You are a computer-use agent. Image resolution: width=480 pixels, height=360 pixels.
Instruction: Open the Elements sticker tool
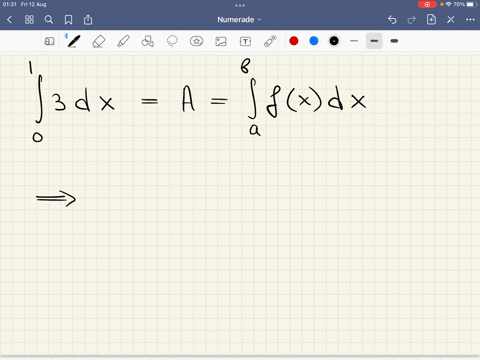[196, 41]
